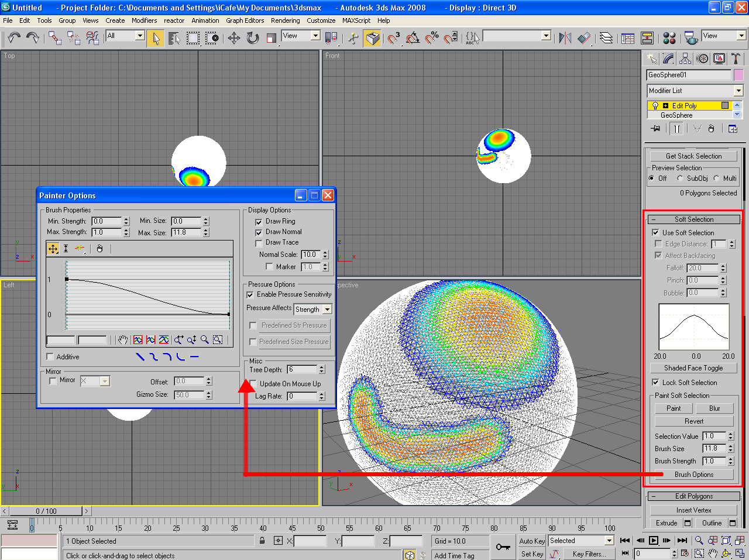Click the time slider 0/100 handle
Screen dimensions: 749x560
coord(46,511)
